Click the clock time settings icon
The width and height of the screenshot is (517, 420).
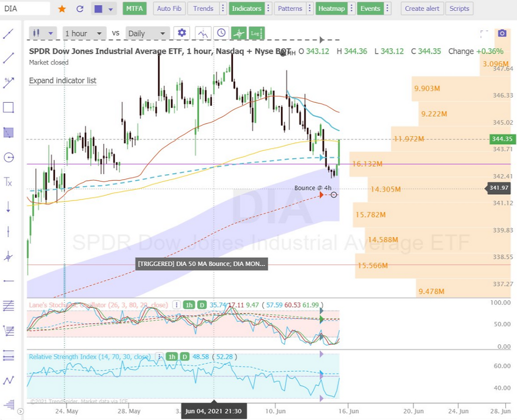pos(221,33)
